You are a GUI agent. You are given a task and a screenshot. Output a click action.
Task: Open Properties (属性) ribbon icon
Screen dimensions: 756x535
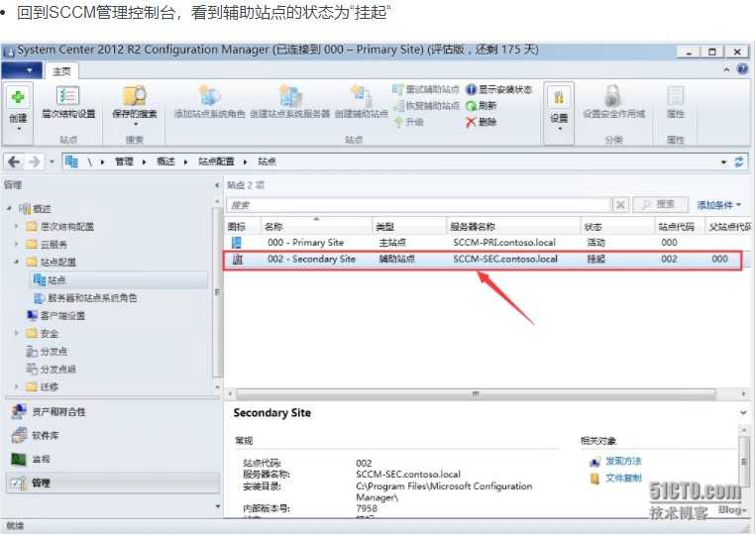[676, 102]
